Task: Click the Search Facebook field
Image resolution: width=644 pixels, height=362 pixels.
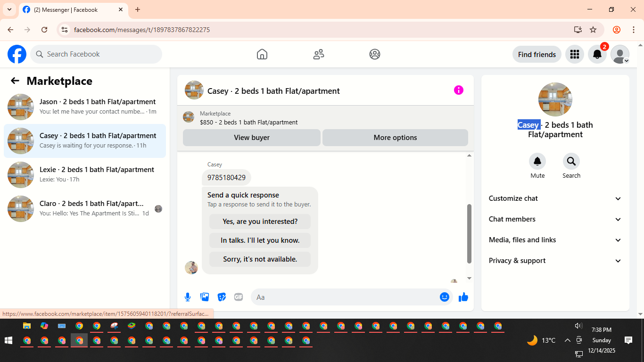Action: (96, 54)
